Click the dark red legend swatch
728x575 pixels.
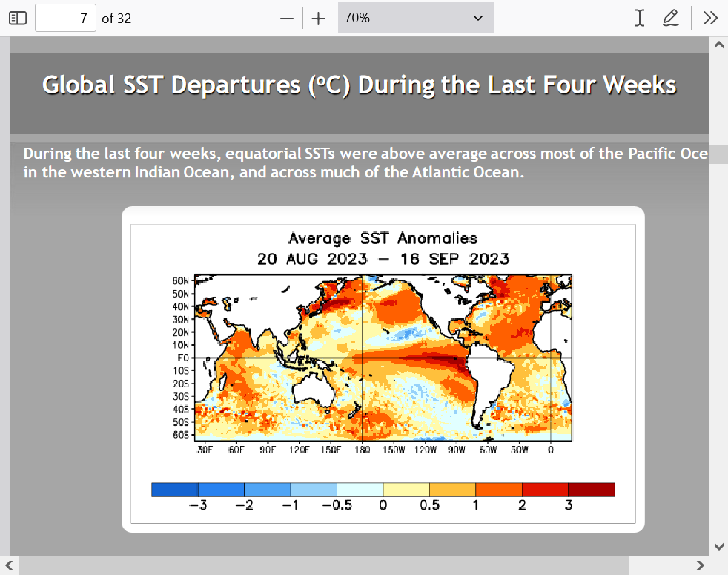[x=591, y=490]
